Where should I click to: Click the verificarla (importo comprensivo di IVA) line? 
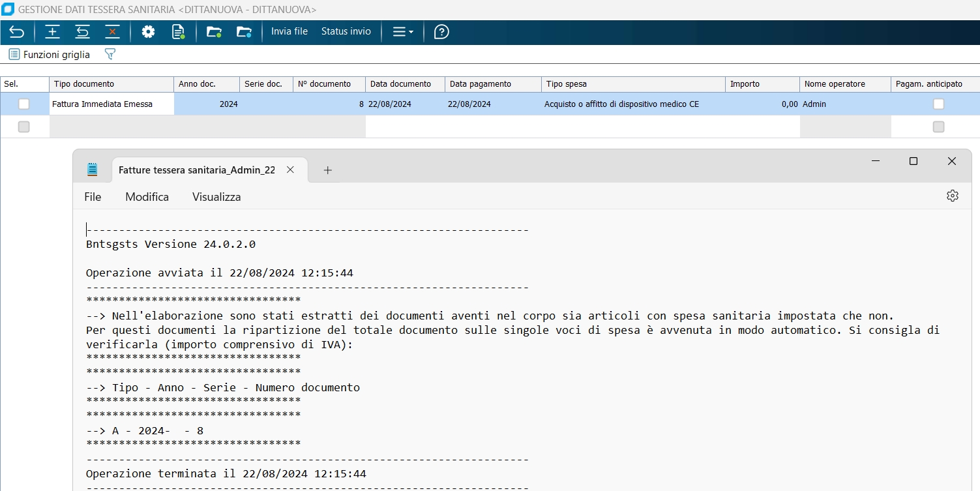(219, 344)
